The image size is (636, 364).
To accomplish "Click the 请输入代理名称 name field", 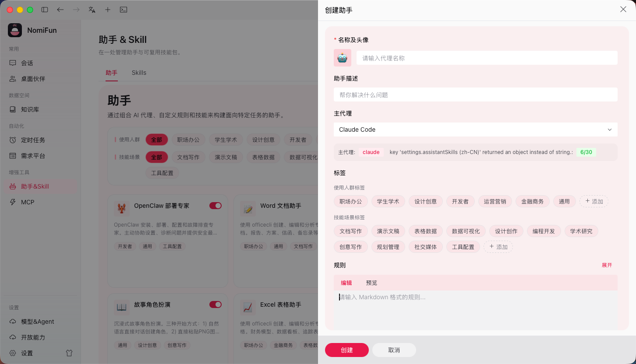I will tap(487, 58).
